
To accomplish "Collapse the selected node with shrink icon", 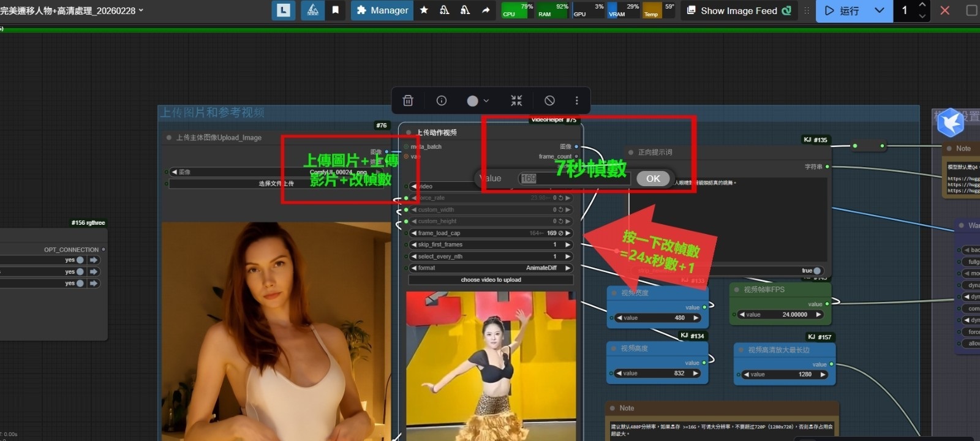I will [516, 101].
